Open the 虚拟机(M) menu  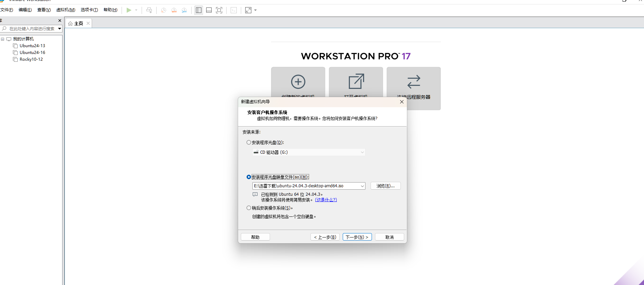(66, 10)
